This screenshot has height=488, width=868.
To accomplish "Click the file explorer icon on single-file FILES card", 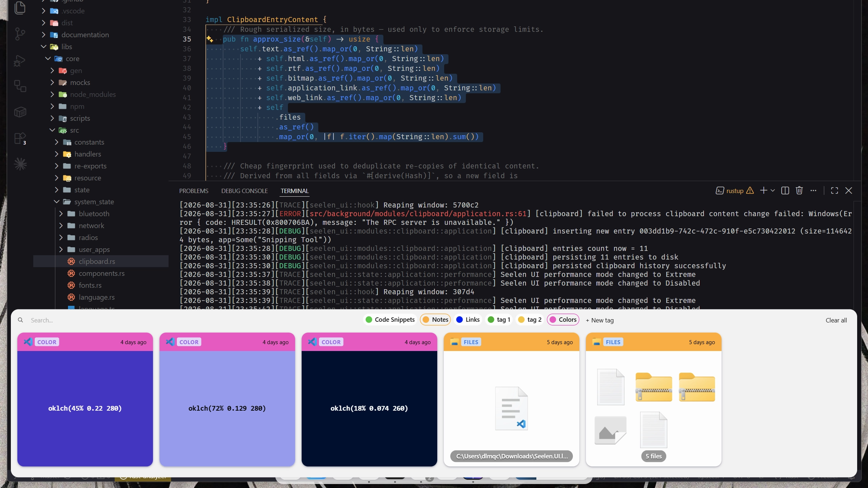I will pos(454,342).
